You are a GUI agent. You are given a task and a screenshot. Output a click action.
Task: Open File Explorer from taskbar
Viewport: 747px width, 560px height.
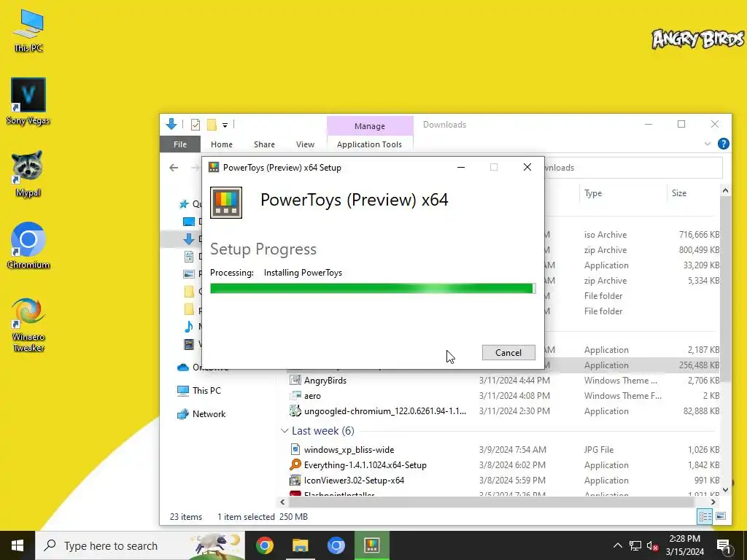(x=300, y=545)
